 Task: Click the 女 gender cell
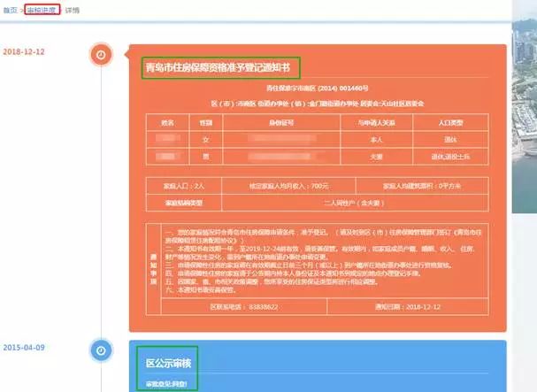[x=206, y=140]
